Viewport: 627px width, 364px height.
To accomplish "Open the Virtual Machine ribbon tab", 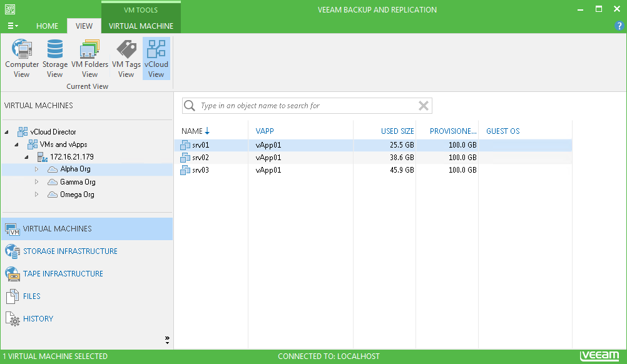I will pyautogui.click(x=141, y=26).
